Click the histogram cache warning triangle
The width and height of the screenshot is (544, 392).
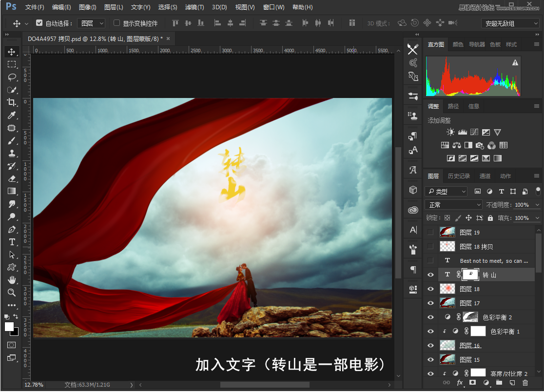(x=515, y=62)
